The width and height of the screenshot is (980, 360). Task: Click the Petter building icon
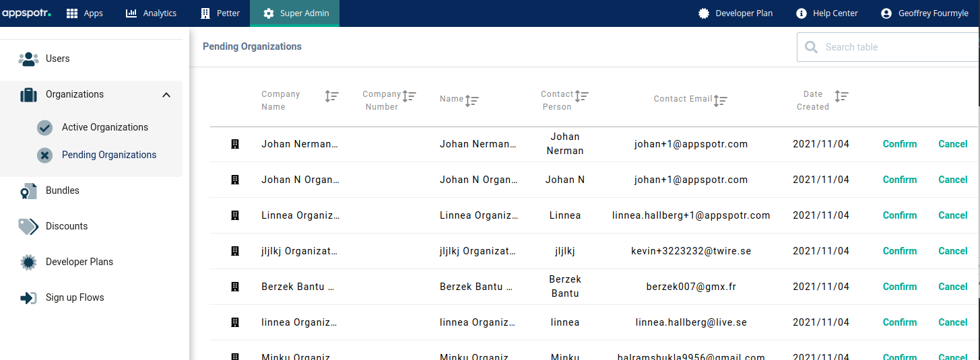(x=205, y=13)
